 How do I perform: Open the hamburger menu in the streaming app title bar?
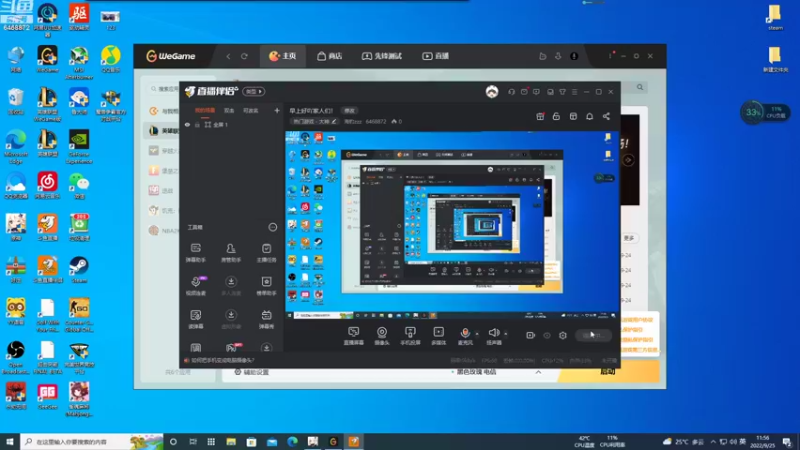click(x=574, y=92)
